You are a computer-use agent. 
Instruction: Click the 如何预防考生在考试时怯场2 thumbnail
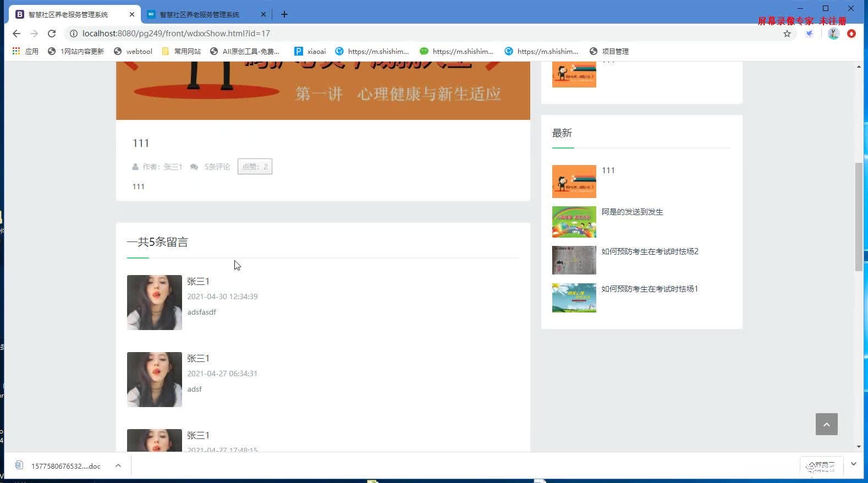[574, 260]
